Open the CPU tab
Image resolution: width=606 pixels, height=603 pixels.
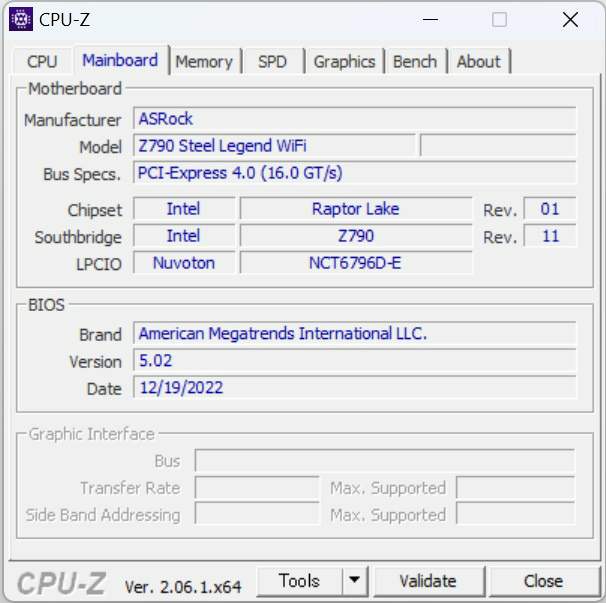tap(42, 61)
